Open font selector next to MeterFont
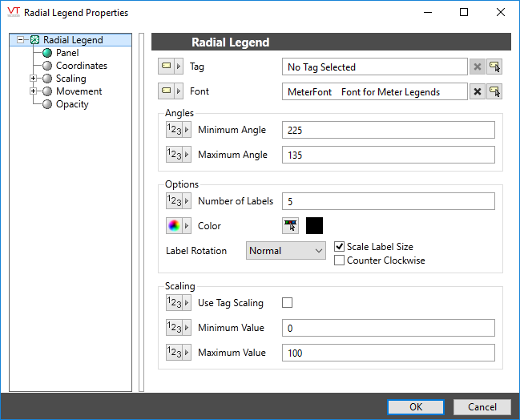The width and height of the screenshot is (520, 420). pos(495,92)
